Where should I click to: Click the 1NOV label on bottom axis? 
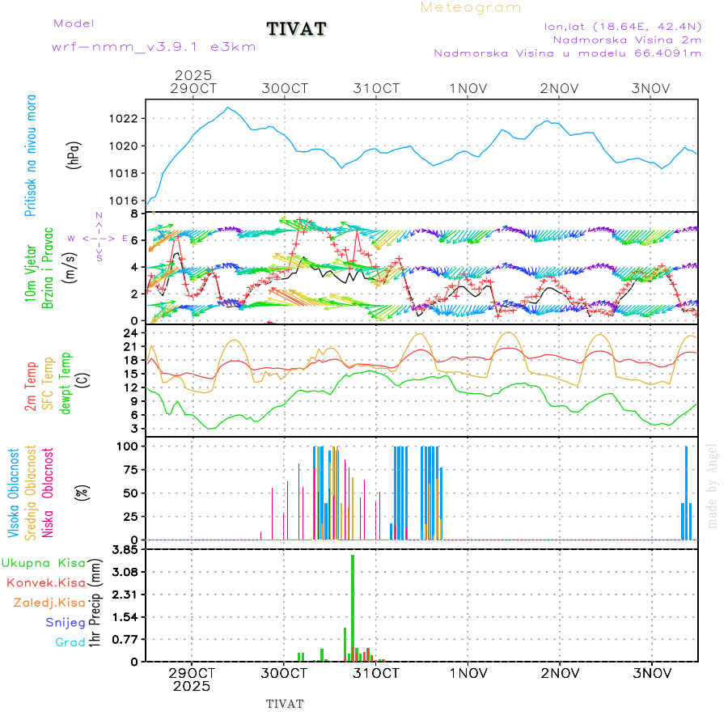tap(468, 673)
